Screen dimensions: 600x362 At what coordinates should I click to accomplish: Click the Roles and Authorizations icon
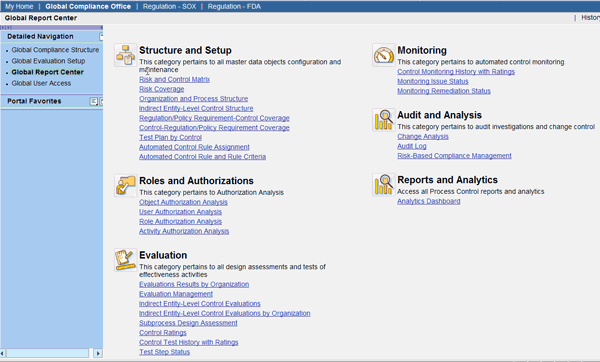pos(126,186)
